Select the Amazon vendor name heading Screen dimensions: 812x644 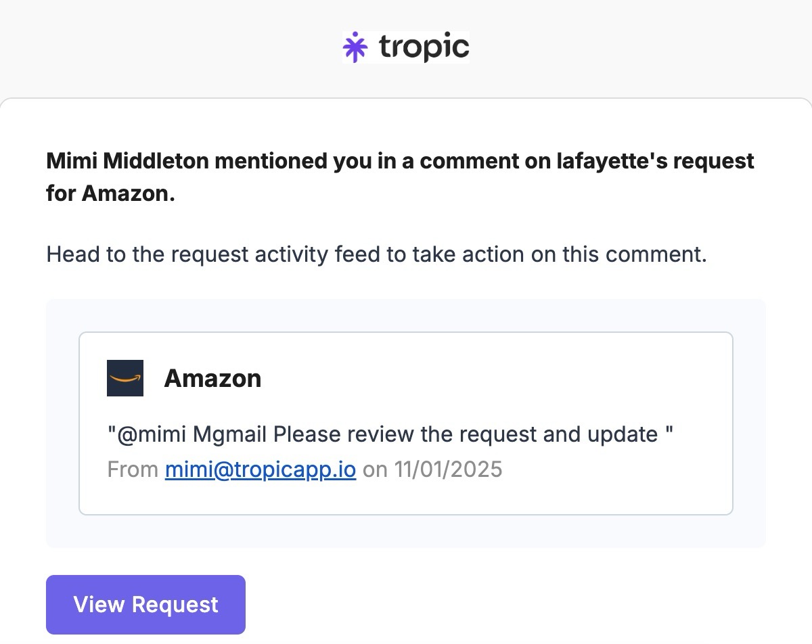(212, 378)
